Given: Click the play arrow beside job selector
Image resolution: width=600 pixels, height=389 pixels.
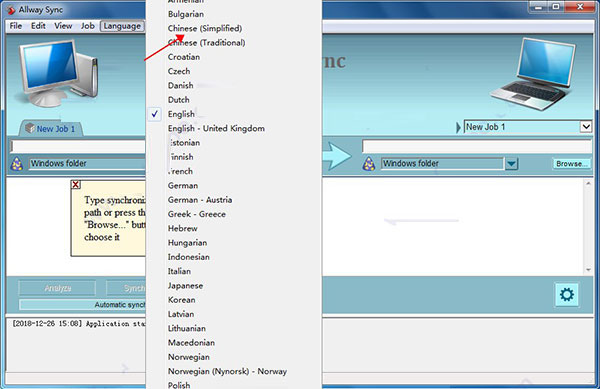Looking at the screenshot, I should 458,127.
